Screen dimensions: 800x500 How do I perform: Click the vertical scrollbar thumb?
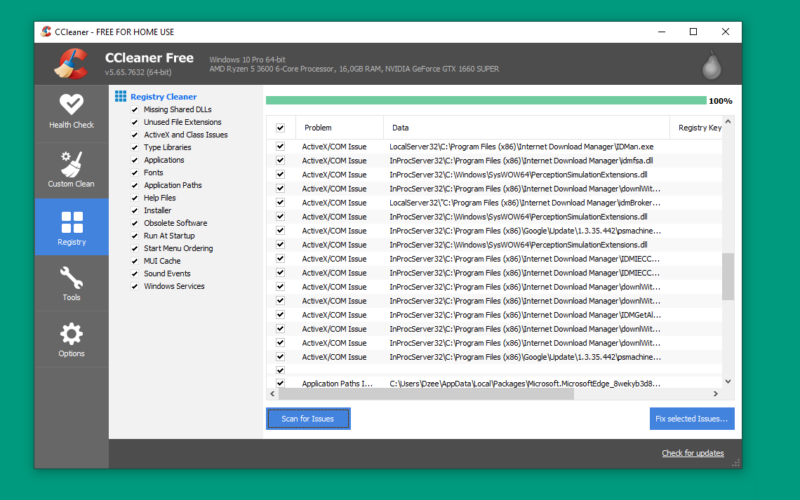pos(728,276)
